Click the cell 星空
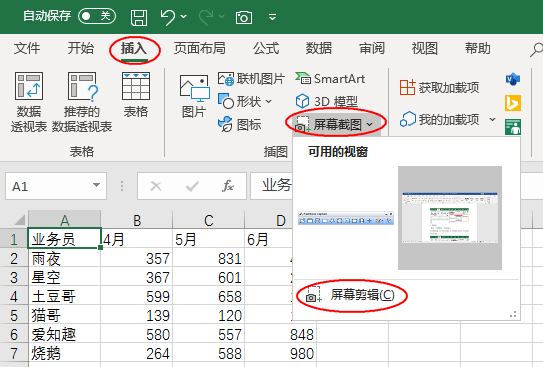The image size is (543, 367). click(x=64, y=277)
